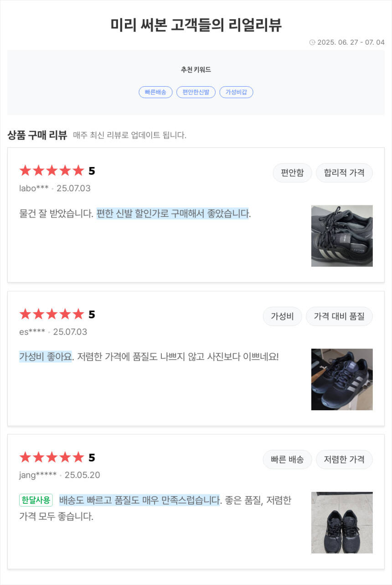Click the 가격 대비 품질 review tag
The width and height of the screenshot is (392, 585).
pos(339,316)
